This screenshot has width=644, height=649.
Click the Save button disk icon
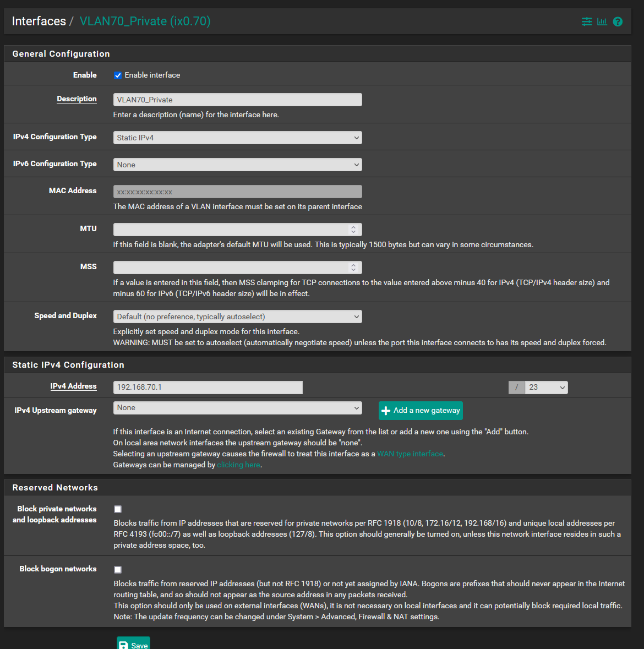click(x=123, y=645)
